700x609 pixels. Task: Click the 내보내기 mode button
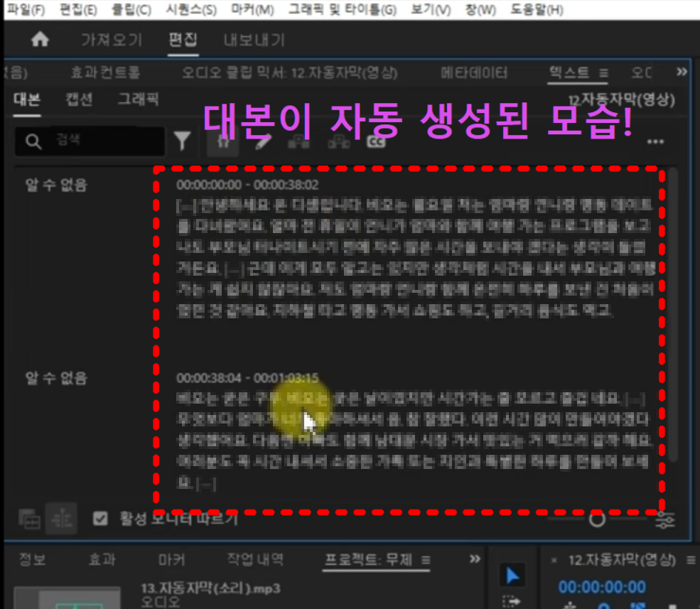(254, 40)
